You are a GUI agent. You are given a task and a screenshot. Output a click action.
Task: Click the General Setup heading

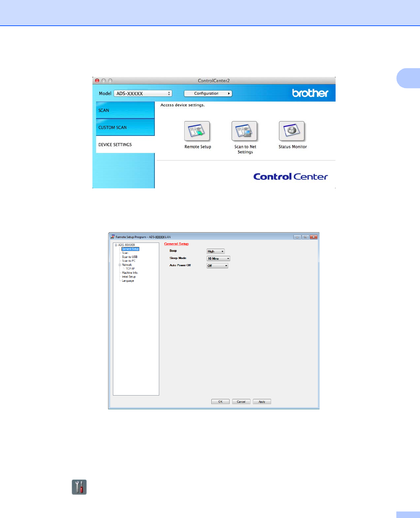(x=176, y=244)
